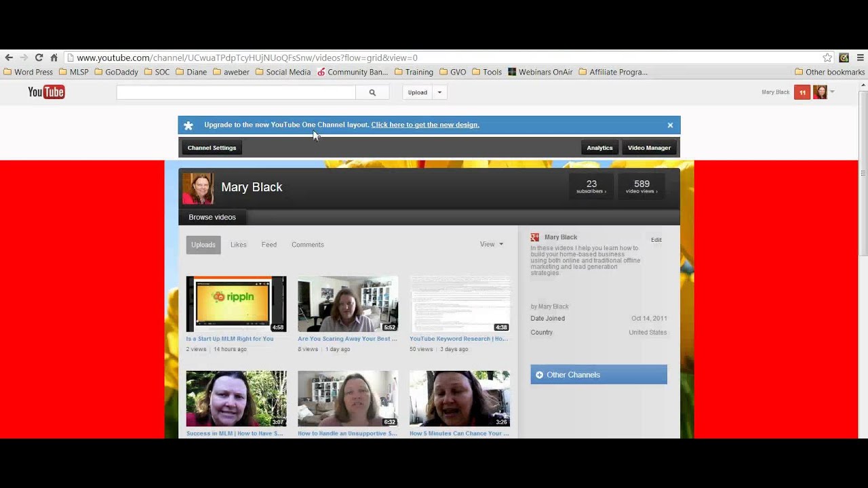Screen dimensions: 868x488
Task: Click the rippln video thumbnail
Action: (236, 304)
